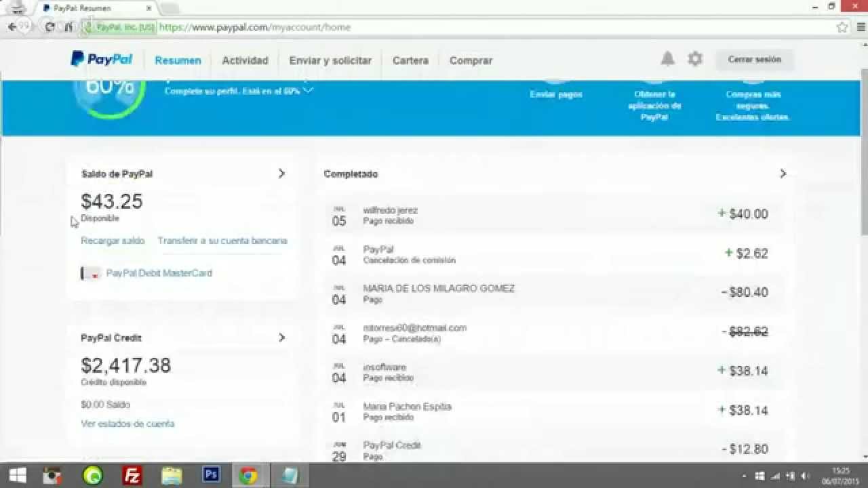The image size is (868, 488).
Task: Open MARIA DE LOS MILAGRO GOMEZ payment
Action: pos(553,293)
